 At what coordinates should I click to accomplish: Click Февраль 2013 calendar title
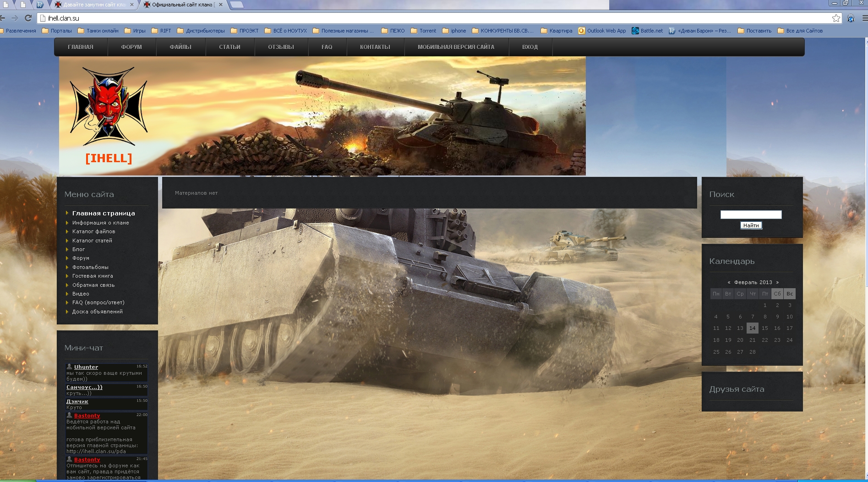(753, 282)
